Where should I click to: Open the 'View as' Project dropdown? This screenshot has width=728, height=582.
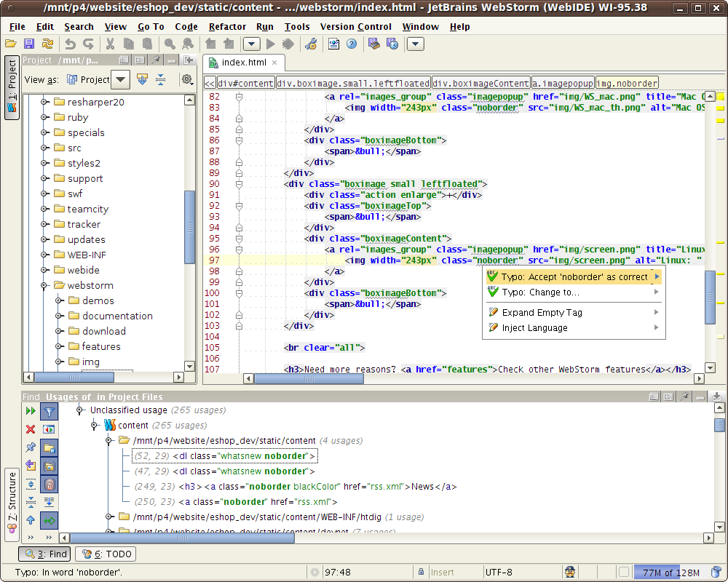tap(120, 80)
